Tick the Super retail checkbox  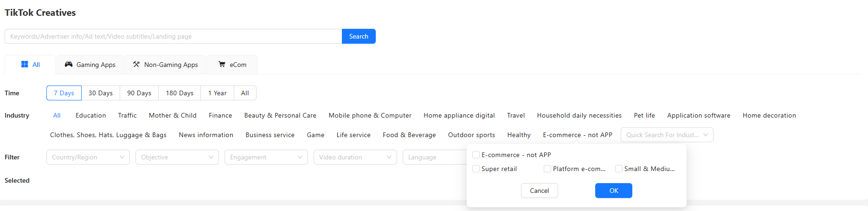coord(476,169)
